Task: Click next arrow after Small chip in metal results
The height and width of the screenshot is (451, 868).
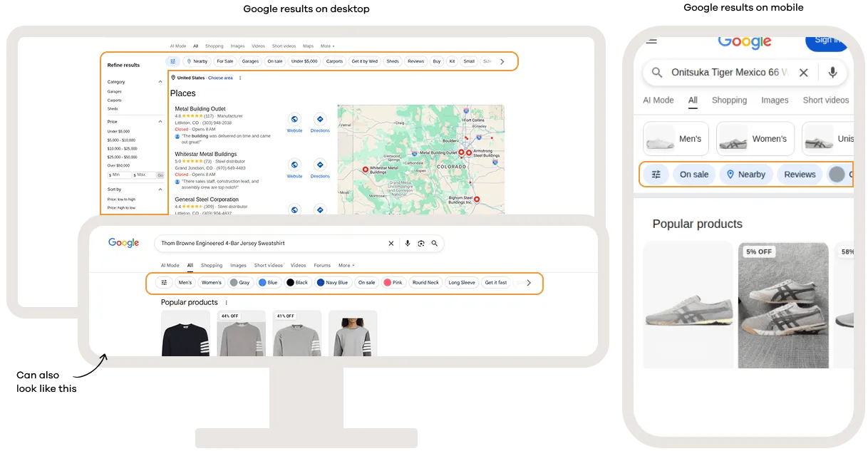Action: coord(502,61)
